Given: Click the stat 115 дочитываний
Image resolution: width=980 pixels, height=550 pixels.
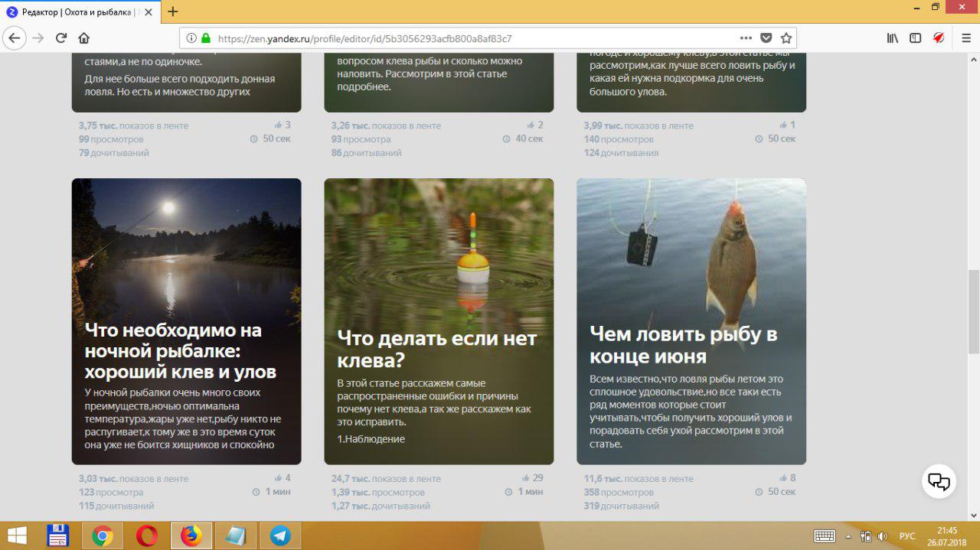Looking at the screenshot, I should click(x=116, y=506).
